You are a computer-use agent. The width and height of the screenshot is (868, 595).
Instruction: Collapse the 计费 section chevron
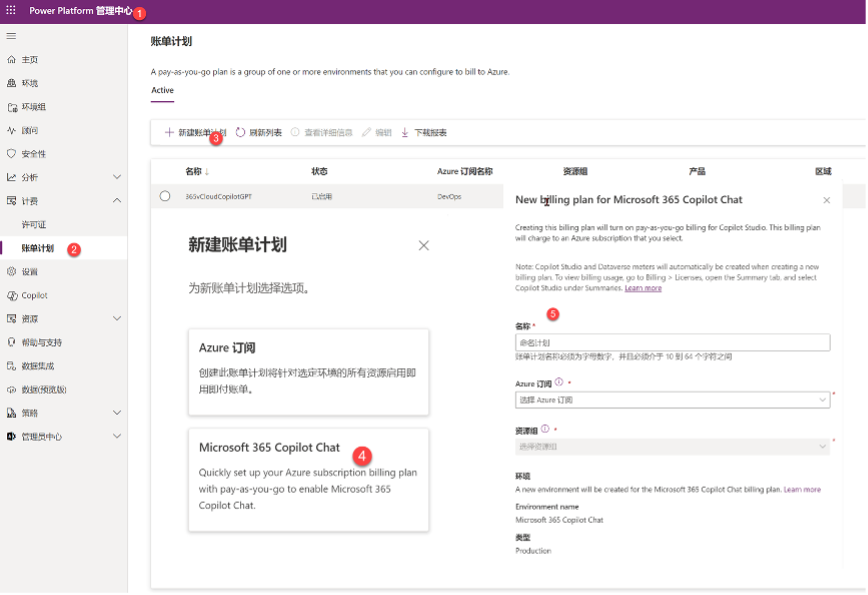[x=117, y=201]
